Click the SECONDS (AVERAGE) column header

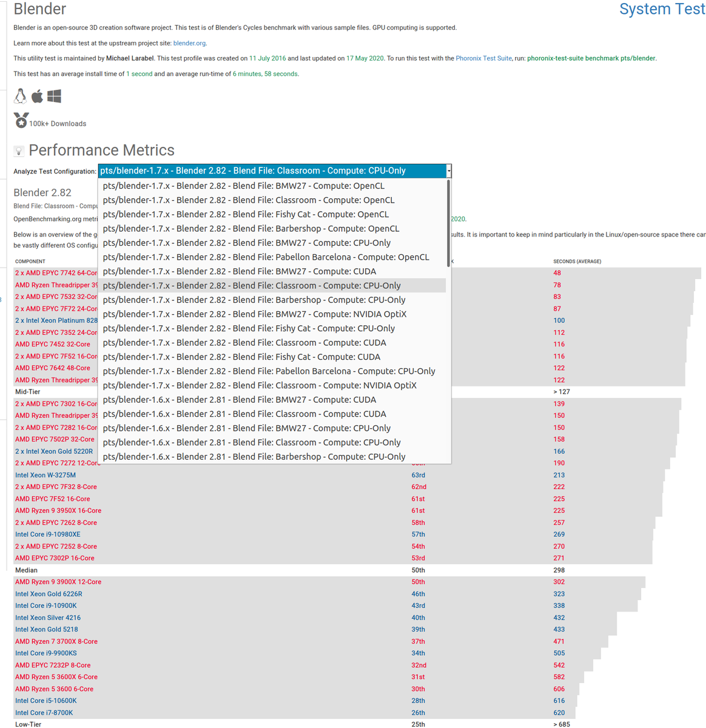577,261
